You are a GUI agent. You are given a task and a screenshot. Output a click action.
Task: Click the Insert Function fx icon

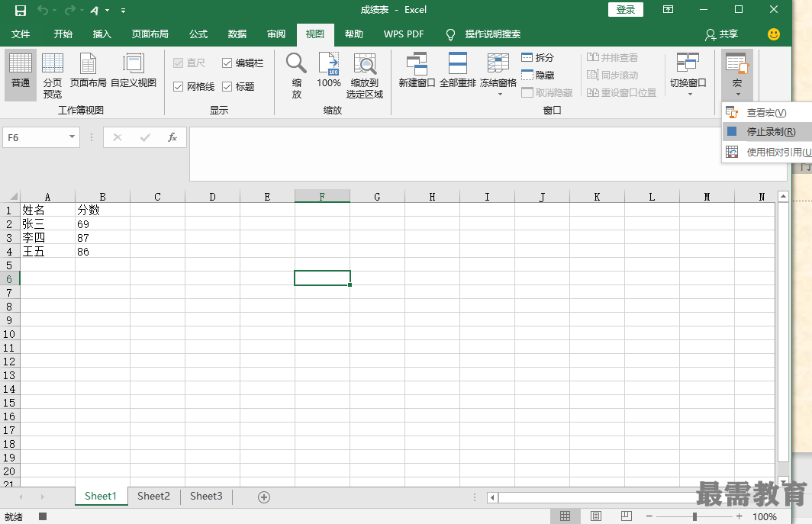(172, 137)
